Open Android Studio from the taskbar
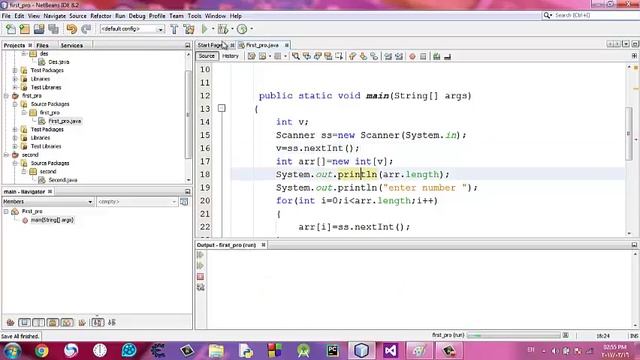Image resolution: width=640 pixels, height=360 pixels. [303, 351]
